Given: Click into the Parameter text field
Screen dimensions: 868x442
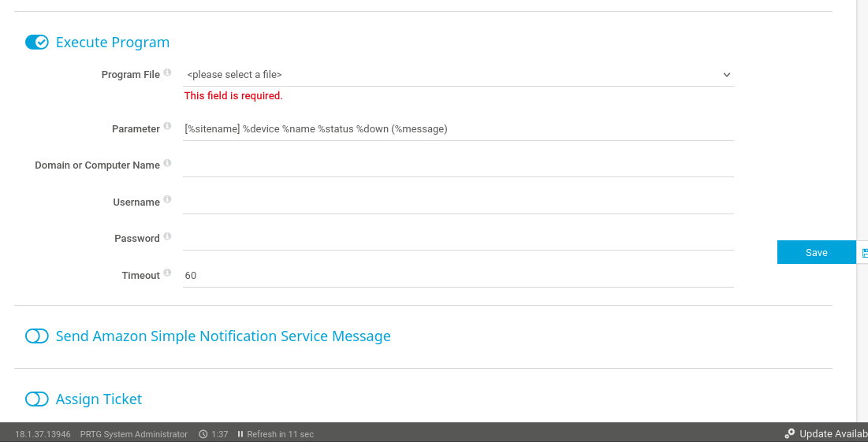Looking at the screenshot, I should point(458,129).
